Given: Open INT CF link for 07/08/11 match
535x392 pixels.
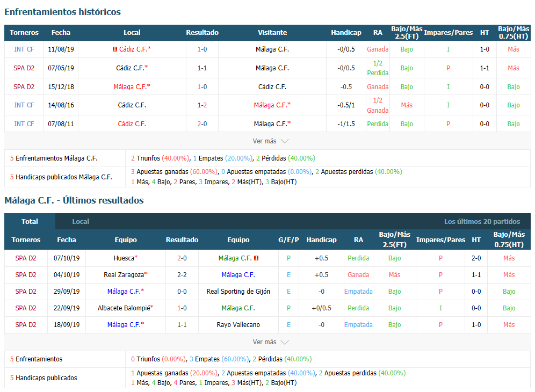Looking at the screenshot, I should pos(24,124).
